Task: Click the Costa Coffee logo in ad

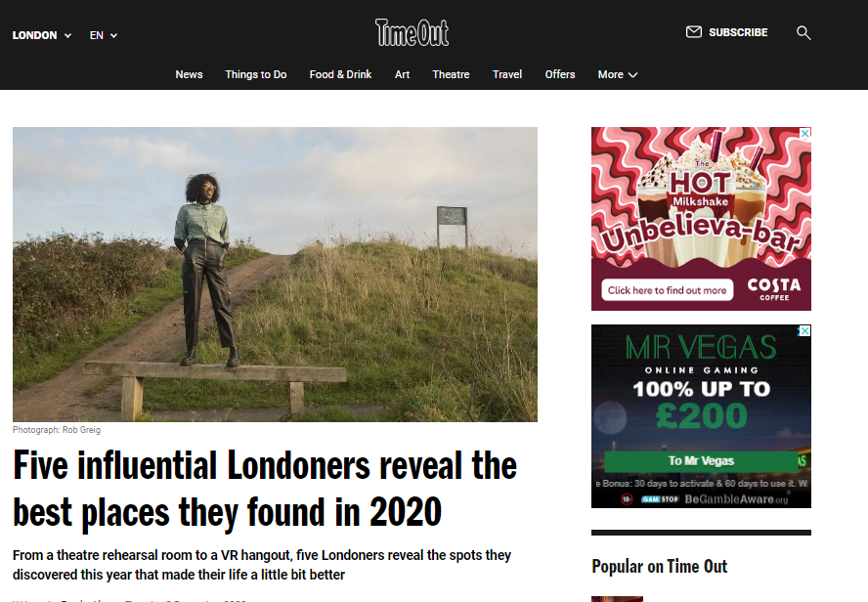Action: point(774,289)
